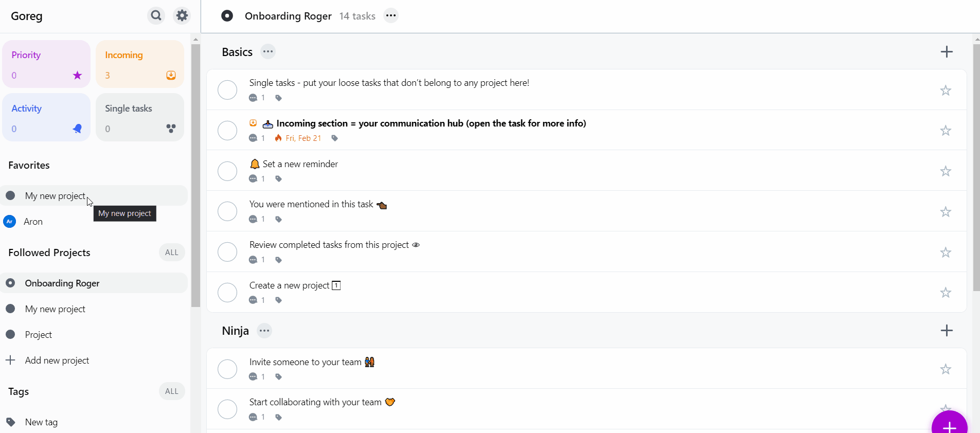The width and height of the screenshot is (980, 433).
Task: Click tag icon under 'Create a new project'
Action: [x=278, y=300]
